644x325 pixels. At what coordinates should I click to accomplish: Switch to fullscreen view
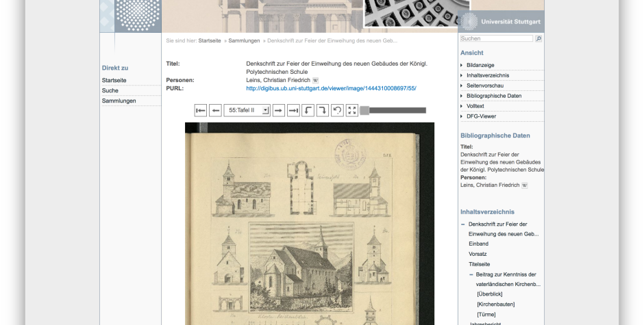(x=352, y=110)
